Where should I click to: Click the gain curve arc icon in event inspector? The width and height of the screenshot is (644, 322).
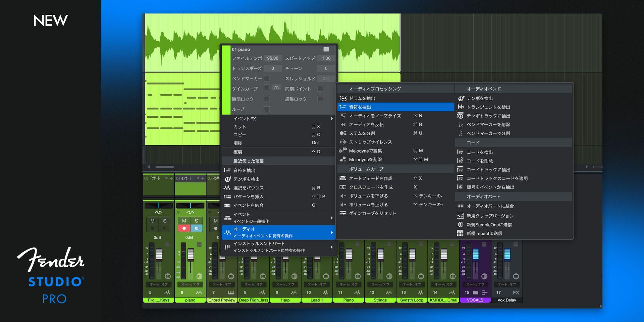click(276, 88)
